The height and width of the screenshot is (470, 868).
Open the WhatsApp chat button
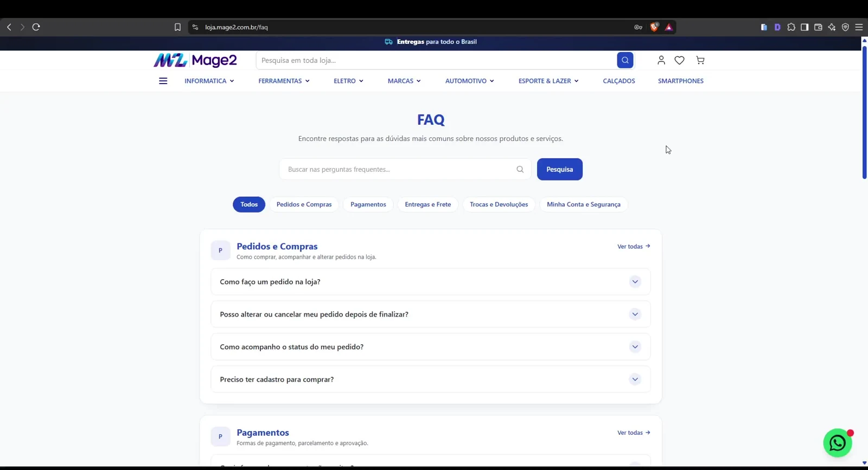tap(838, 443)
